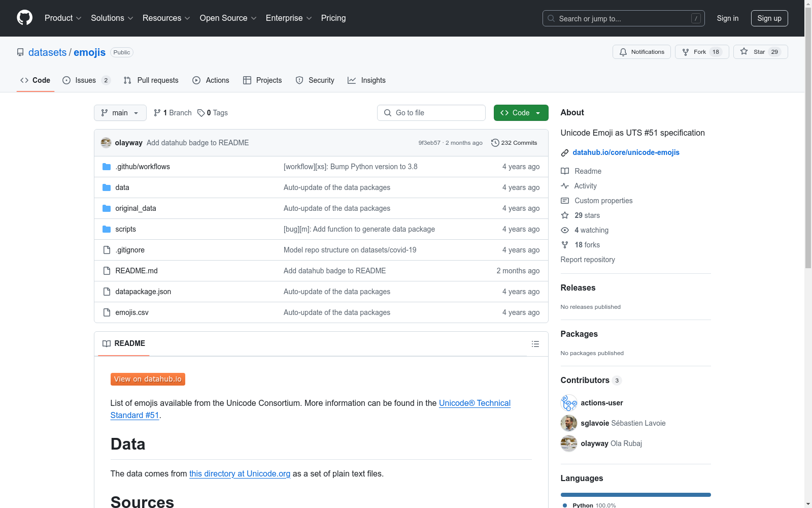Open this directory at Unicode.org link
Screen dimensions: 812x508
coord(240,473)
